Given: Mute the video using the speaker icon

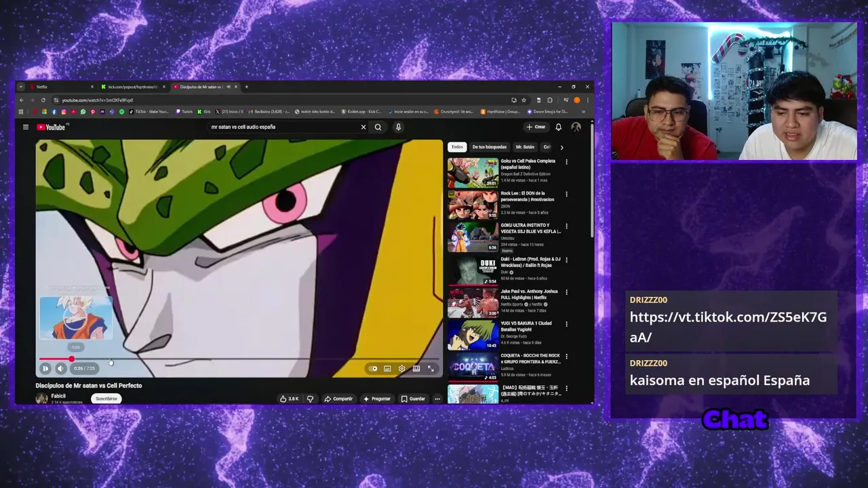Looking at the screenshot, I should (60, 369).
